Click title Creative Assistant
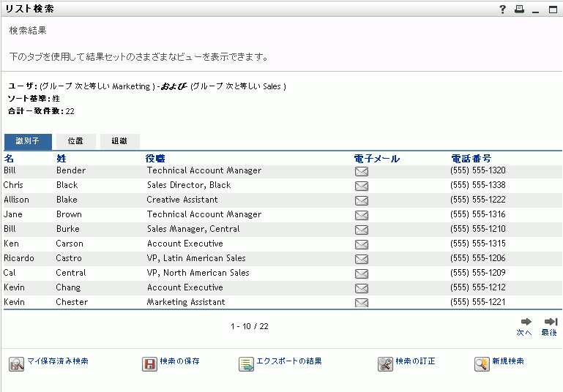The width and height of the screenshot is (563, 392). tap(182, 200)
